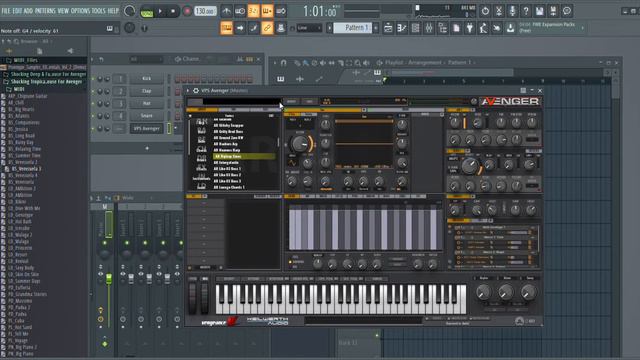Viewport: 640px width, 360px height.
Task: Click the undo history clock icon
Action: point(485,11)
